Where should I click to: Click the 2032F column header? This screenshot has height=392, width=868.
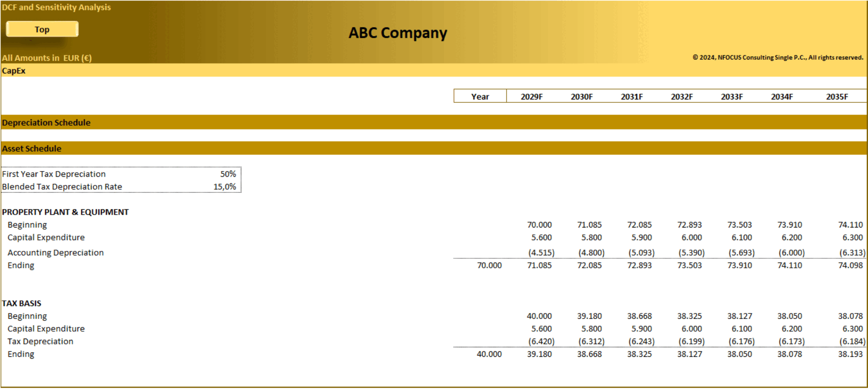pyautogui.click(x=682, y=97)
